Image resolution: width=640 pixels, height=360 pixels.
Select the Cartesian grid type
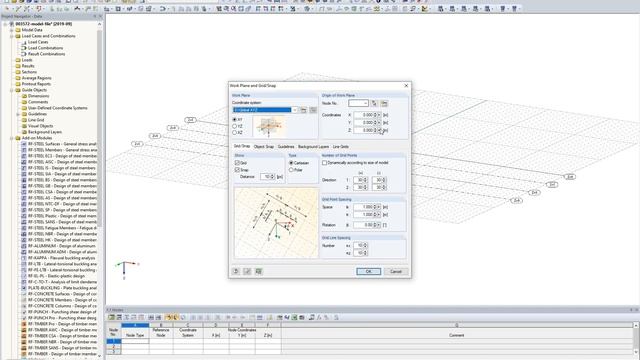point(291,162)
